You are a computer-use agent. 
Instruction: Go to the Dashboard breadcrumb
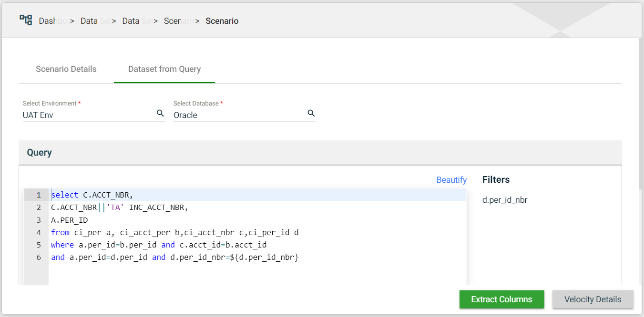pyautogui.click(x=53, y=21)
